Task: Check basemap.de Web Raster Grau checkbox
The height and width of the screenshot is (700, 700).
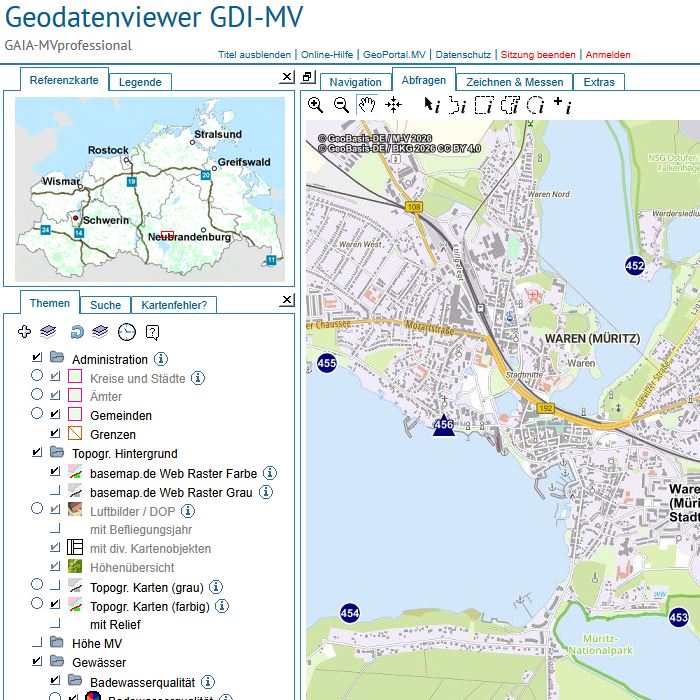Action: pos(55,491)
